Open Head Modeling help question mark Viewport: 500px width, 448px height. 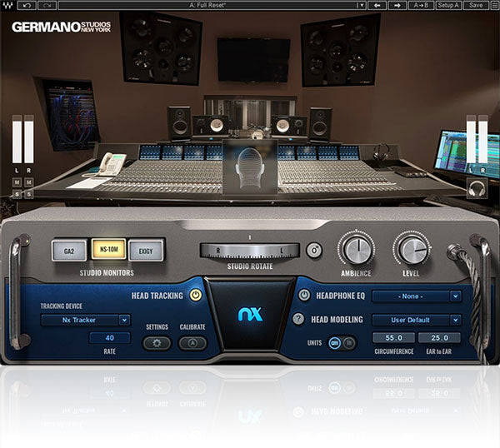(x=298, y=319)
